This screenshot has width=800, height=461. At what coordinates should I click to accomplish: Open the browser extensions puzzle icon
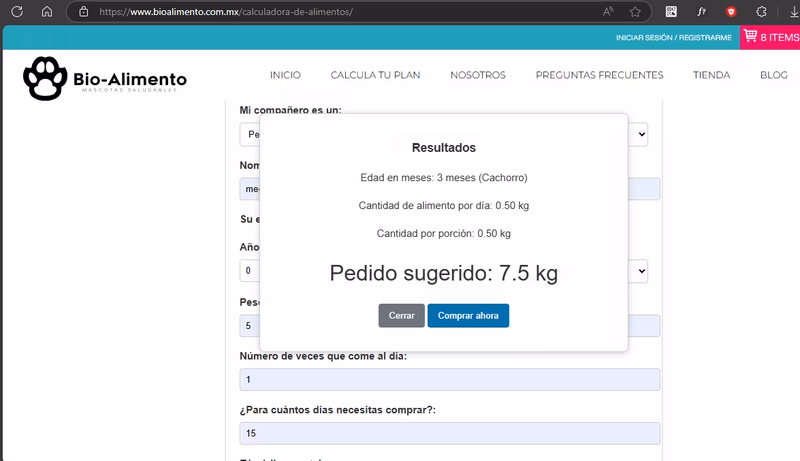tap(761, 12)
